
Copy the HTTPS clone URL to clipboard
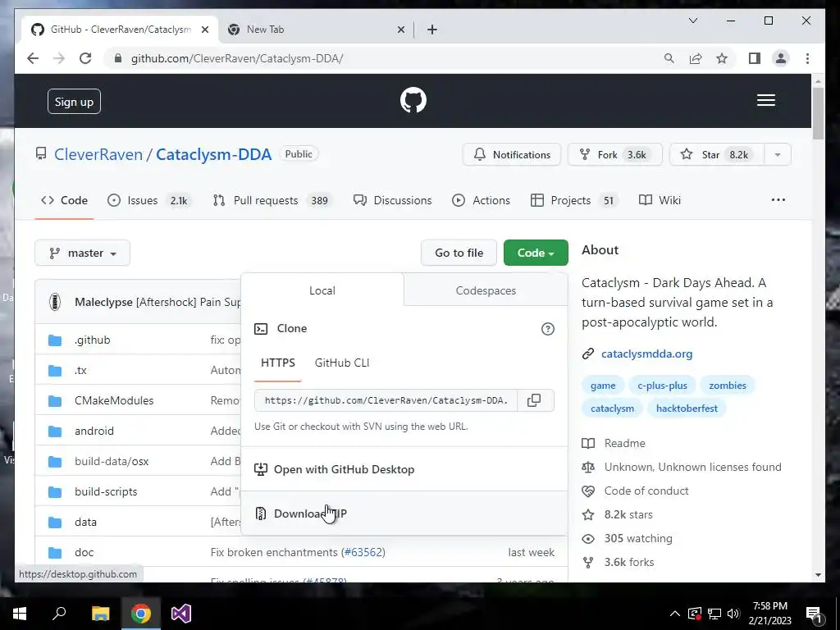point(534,400)
